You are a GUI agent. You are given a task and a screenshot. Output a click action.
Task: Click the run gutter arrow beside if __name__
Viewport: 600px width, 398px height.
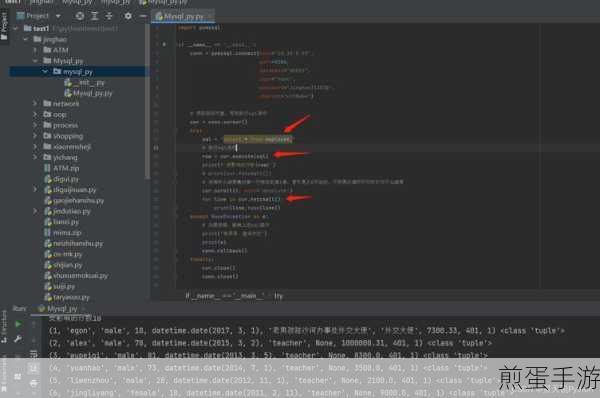(164, 44)
